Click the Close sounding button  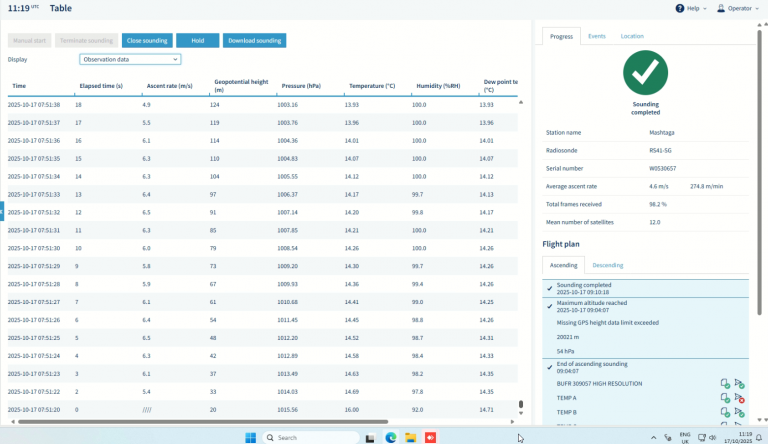pyautogui.click(x=146, y=41)
